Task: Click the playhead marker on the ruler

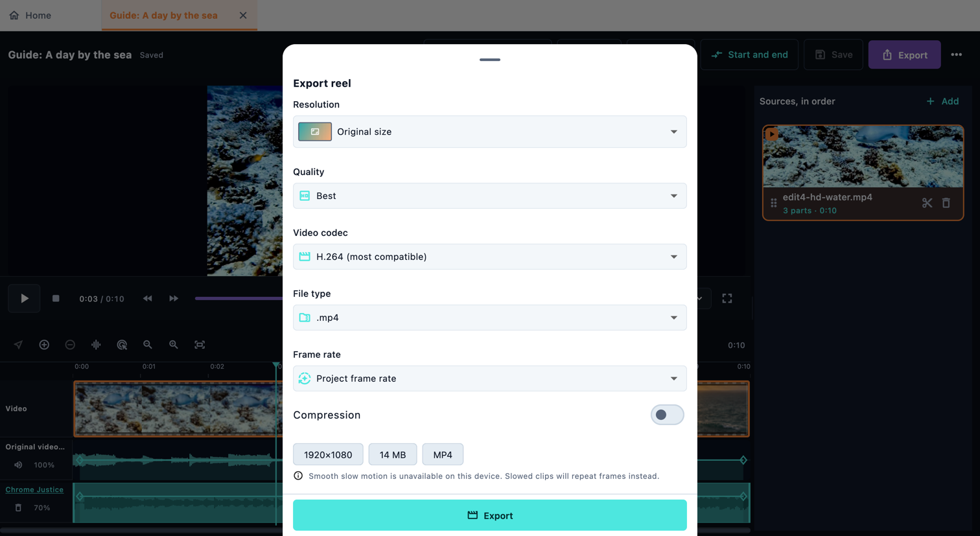Action: 277,366
